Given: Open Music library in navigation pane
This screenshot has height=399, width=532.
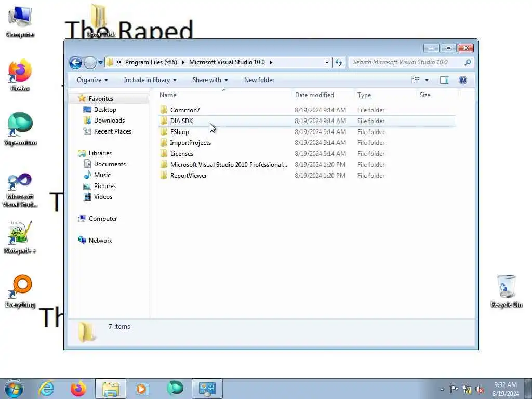Looking at the screenshot, I should 102,175.
